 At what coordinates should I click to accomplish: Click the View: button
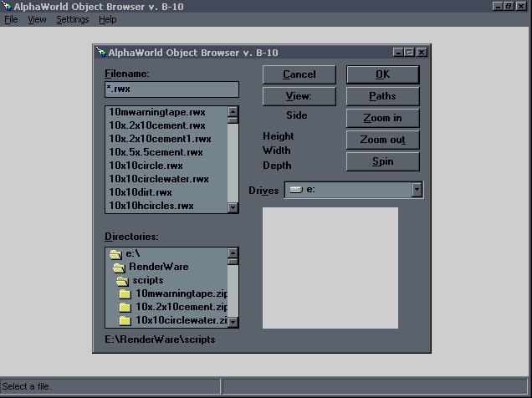point(299,96)
